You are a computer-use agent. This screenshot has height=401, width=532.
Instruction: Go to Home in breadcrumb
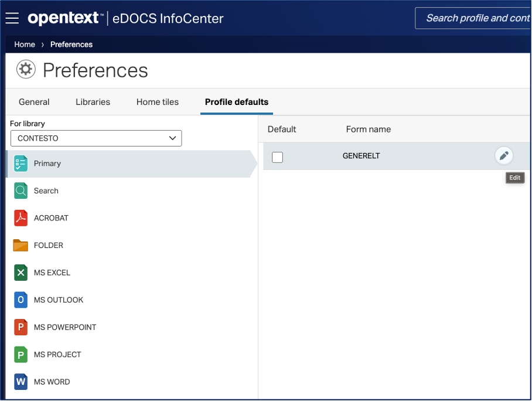click(x=25, y=45)
